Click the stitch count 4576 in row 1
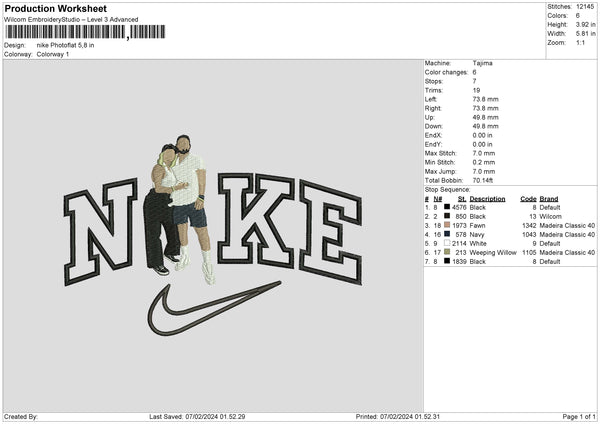The image size is (600, 424). [459, 207]
